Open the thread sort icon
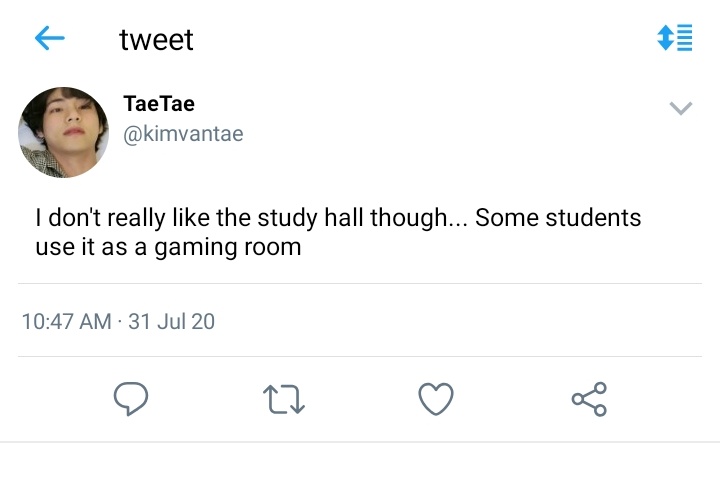Screen dimensions: 720x483 [x=675, y=37]
